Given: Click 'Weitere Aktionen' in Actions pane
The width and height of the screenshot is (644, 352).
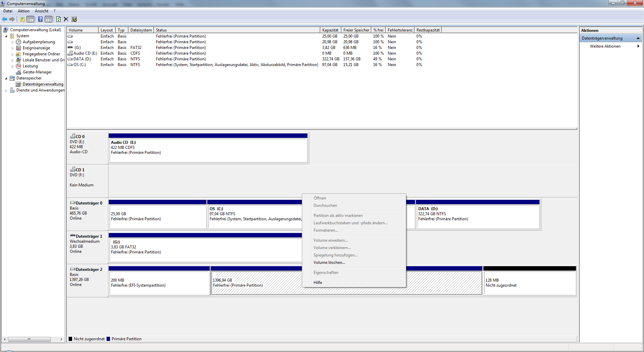Looking at the screenshot, I should pos(605,46).
